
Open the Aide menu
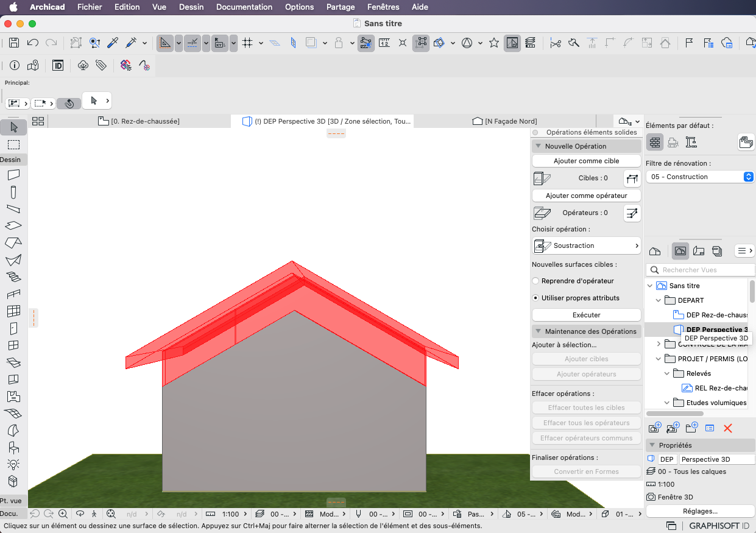point(420,7)
